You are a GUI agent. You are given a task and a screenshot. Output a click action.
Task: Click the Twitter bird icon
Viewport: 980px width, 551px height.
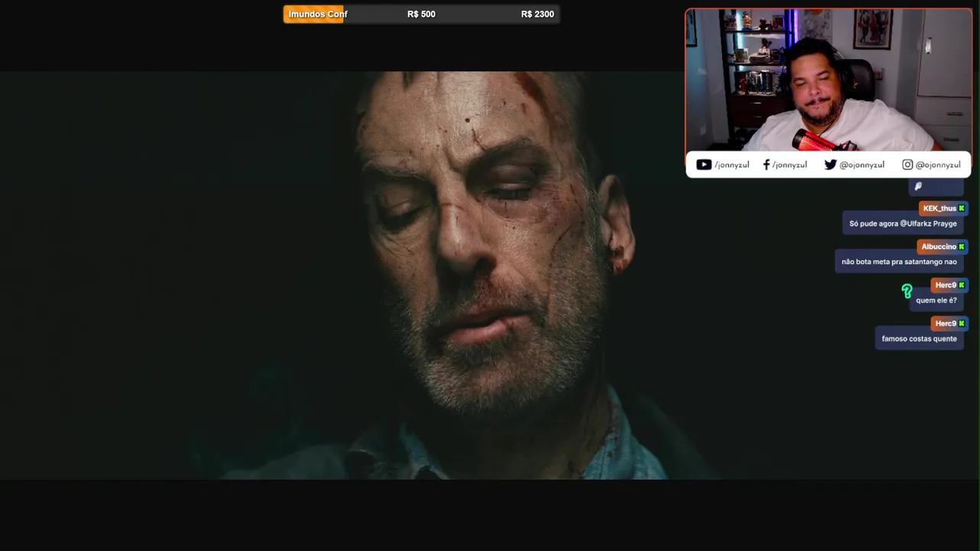tap(830, 165)
